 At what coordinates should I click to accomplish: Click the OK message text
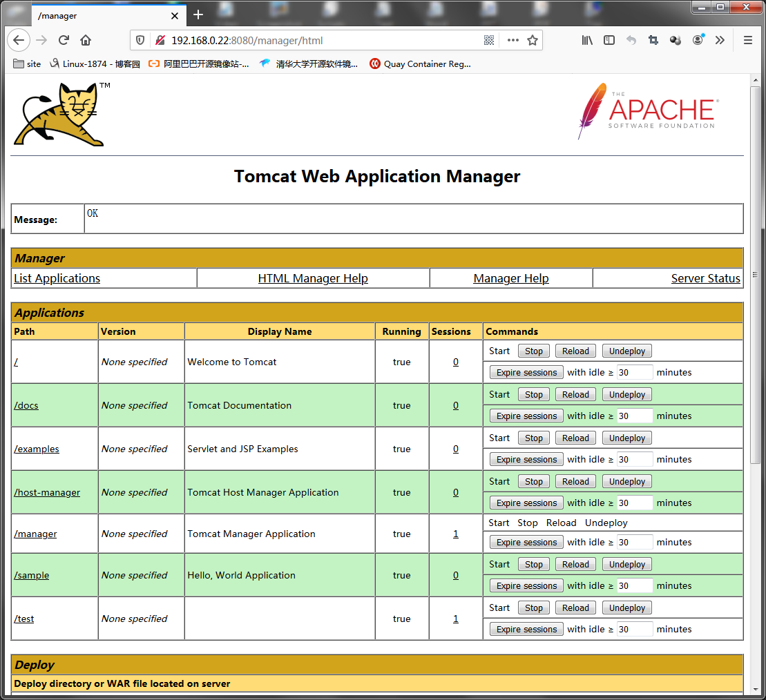93,213
